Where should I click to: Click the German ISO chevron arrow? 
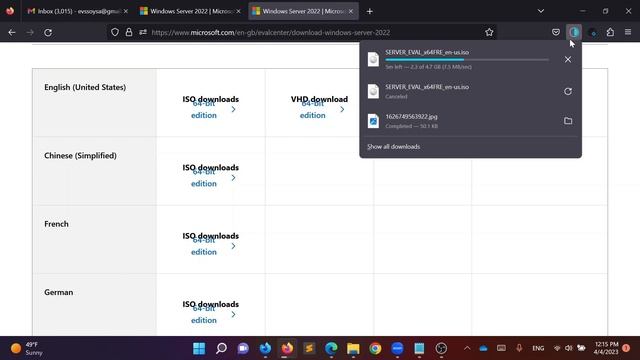point(233,314)
